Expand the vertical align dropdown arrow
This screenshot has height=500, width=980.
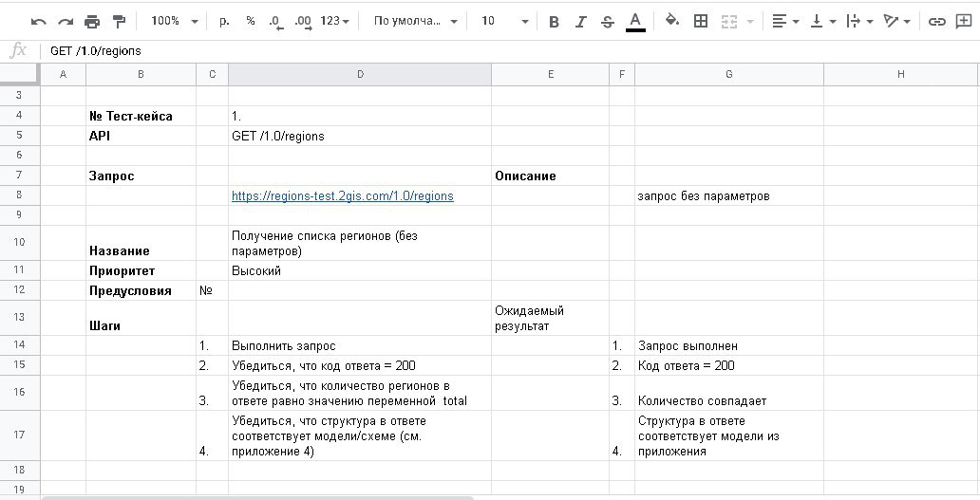[833, 22]
